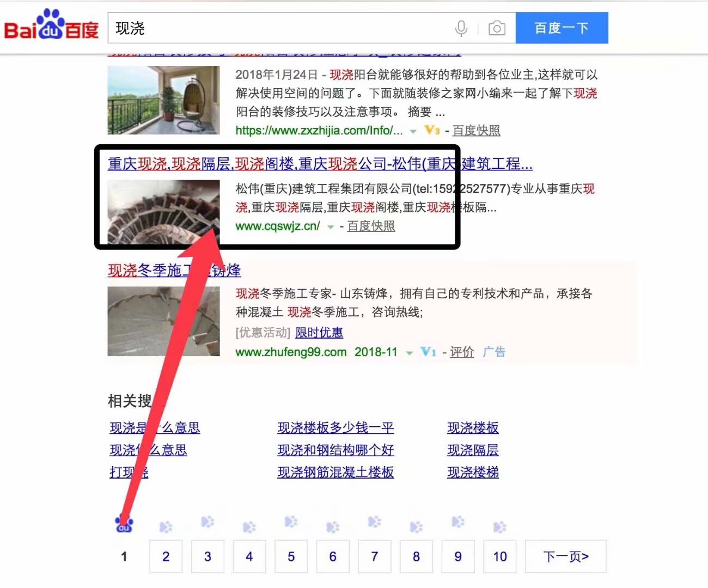Open the 现浇冬季施工 ad result title
Viewport: 708px width, 588px height.
tap(174, 270)
